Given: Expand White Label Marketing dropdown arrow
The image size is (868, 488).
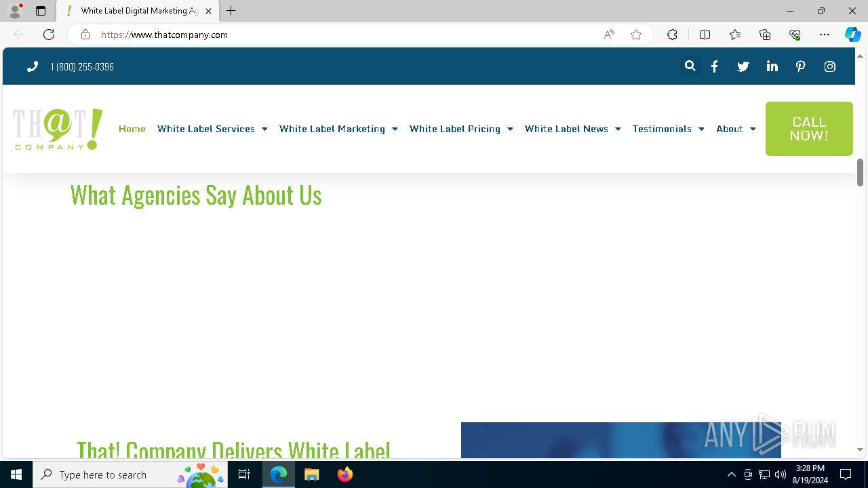Looking at the screenshot, I should pos(395,129).
